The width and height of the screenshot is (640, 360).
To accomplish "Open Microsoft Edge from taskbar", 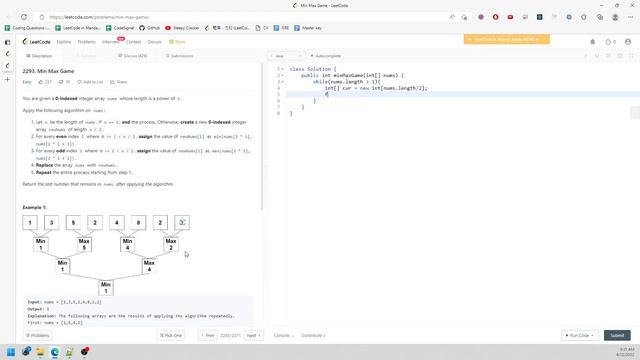I will coord(55,352).
